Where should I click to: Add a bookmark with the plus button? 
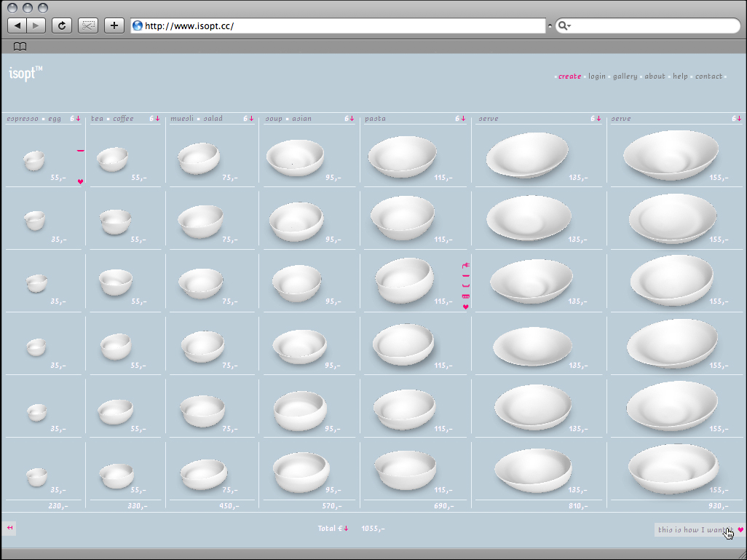point(114,25)
